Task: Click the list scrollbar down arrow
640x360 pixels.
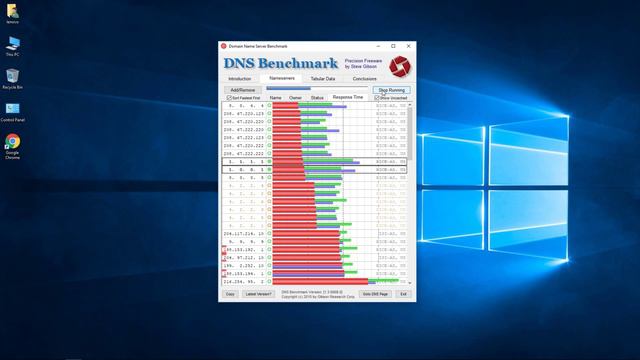Action: 410,282
